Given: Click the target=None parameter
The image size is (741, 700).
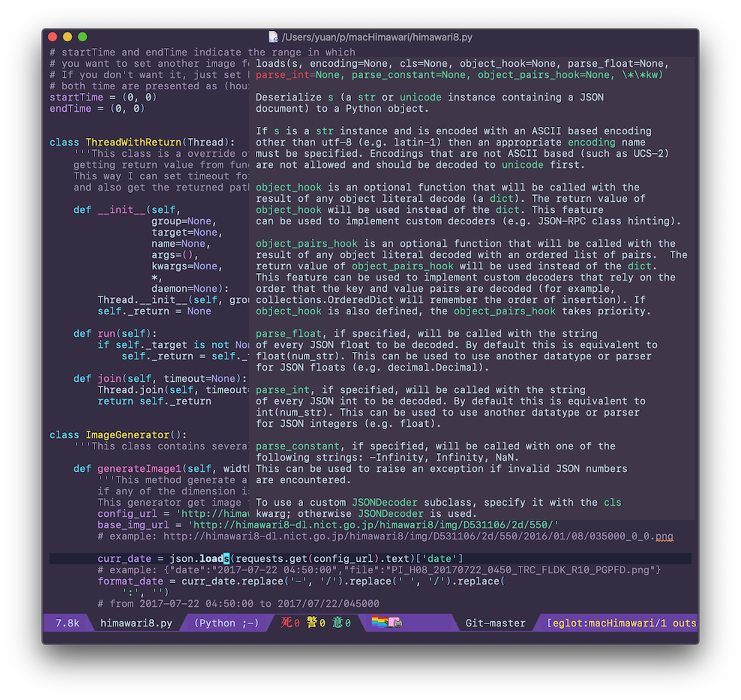Looking at the screenshot, I should (187, 233).
